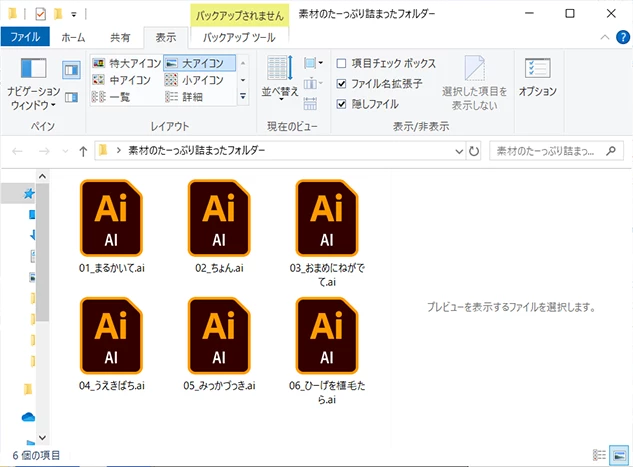Click folder name in address bar breadcrumb

coord(197,151)
